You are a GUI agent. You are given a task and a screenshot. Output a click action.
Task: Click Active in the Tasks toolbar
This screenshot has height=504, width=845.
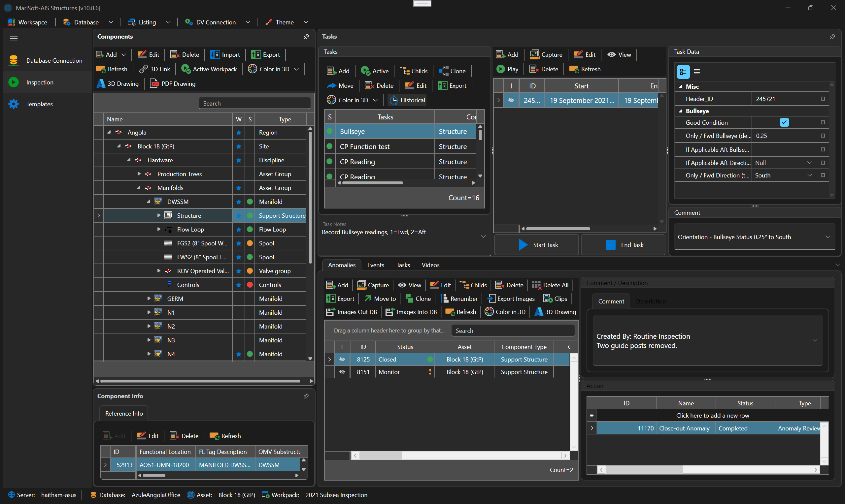click(x=374, y=71)
